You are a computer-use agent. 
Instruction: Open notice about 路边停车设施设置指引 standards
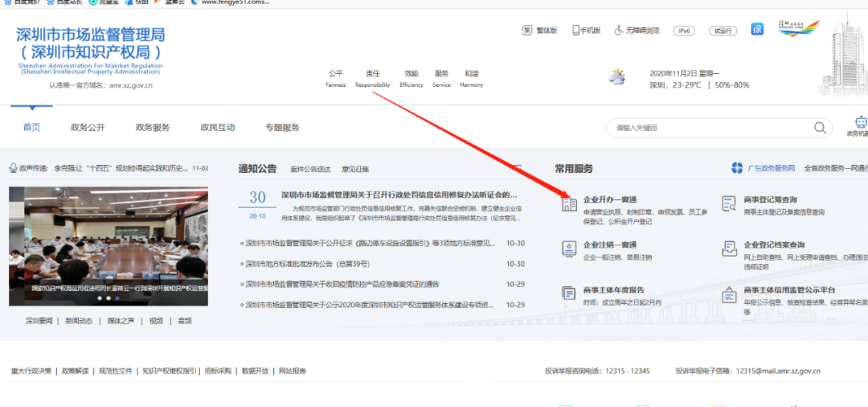pyautogui.click(x=371, y=243)
